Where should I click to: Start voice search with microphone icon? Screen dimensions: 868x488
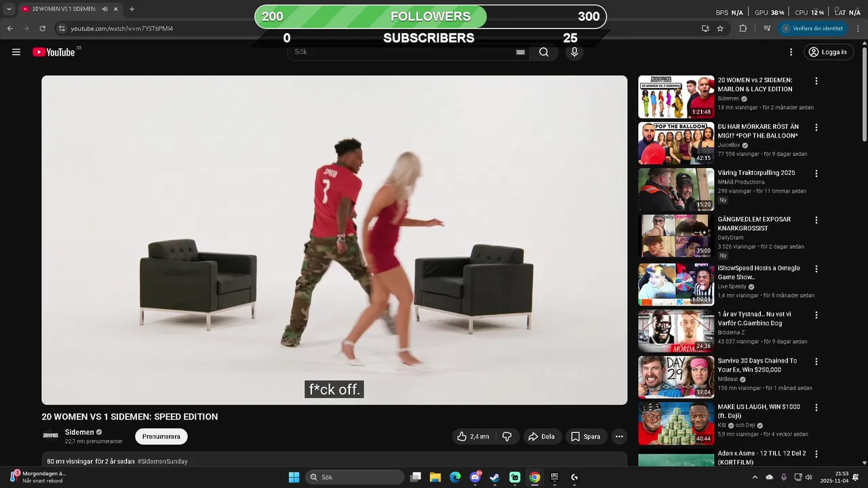(574, 52)
